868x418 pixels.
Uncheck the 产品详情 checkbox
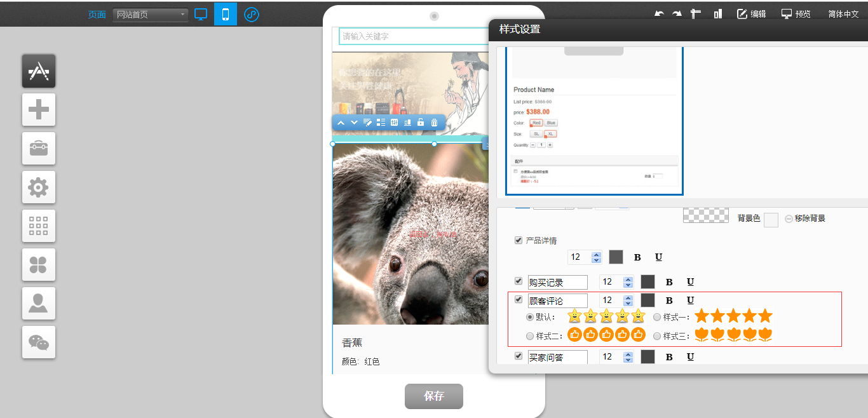pyautogui.click(x=519, y=240)
